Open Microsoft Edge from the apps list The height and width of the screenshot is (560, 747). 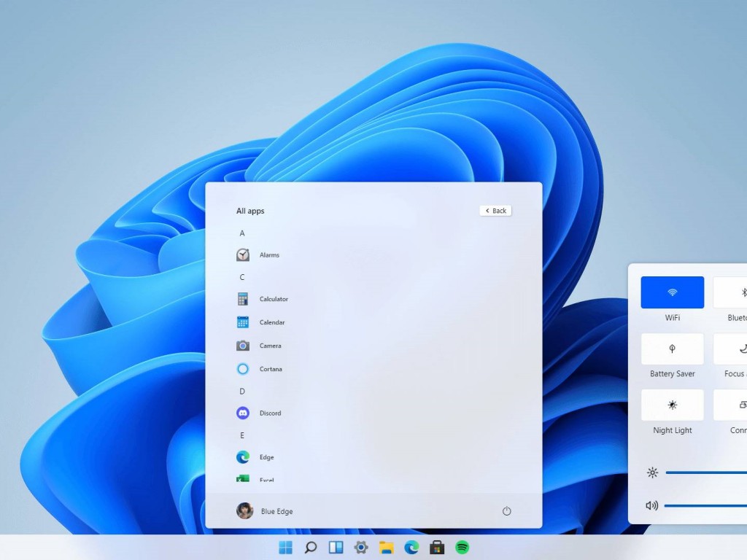pyautogui.click(x=266, y=457)
